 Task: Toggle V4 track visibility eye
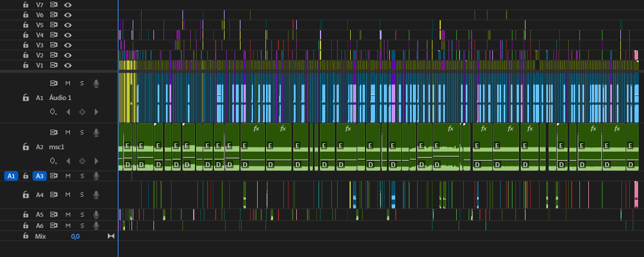pos(68,35)
